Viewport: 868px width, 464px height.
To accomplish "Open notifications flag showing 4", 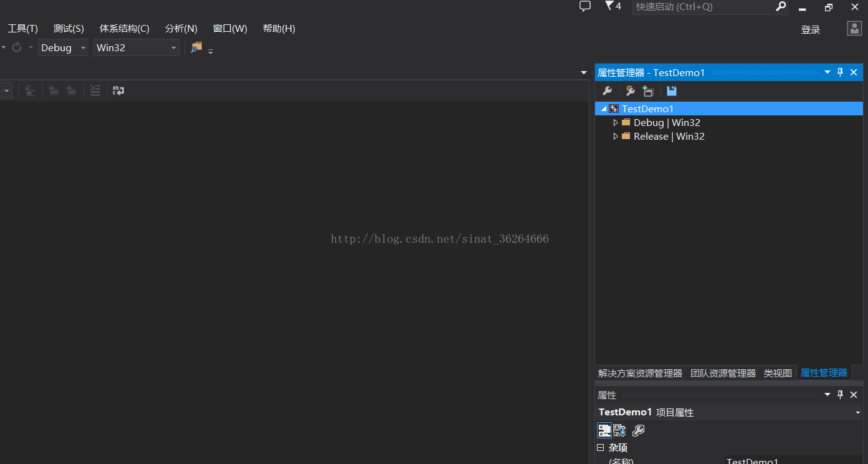I will click(x=613, y=6).
